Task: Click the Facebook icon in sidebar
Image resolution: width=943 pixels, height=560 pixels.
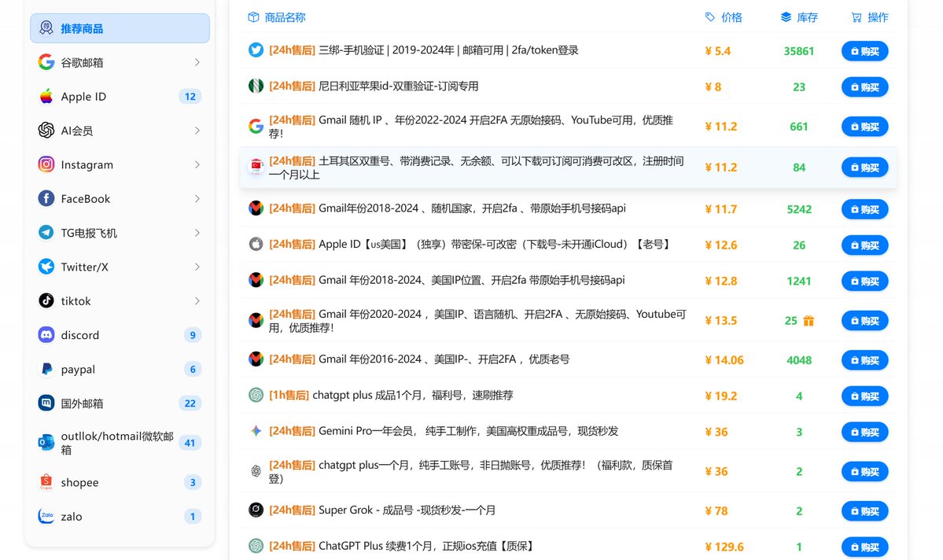Action: pyautogui.click(x=46, y=198)
